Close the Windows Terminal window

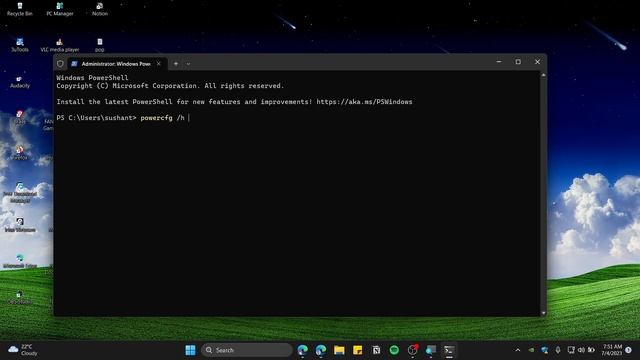click(537, 62)
